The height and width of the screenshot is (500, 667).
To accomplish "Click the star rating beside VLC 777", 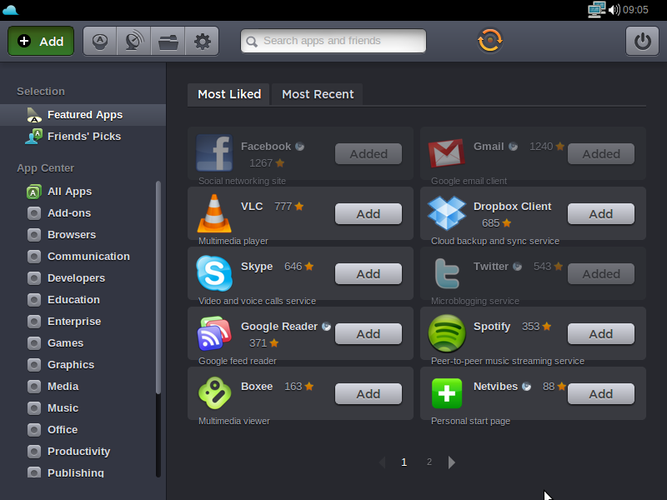I will pos(299,206).
